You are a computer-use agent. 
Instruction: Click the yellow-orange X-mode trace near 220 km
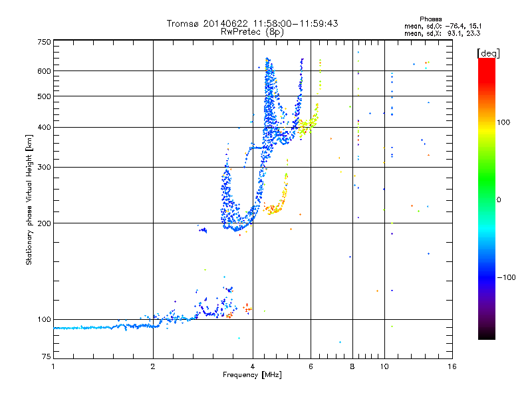coord(275,208)
